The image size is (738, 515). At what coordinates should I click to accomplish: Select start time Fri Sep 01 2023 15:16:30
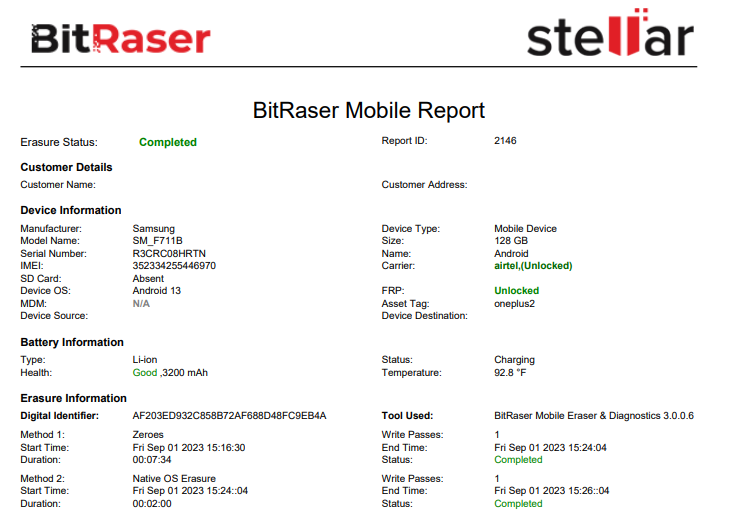189,448
